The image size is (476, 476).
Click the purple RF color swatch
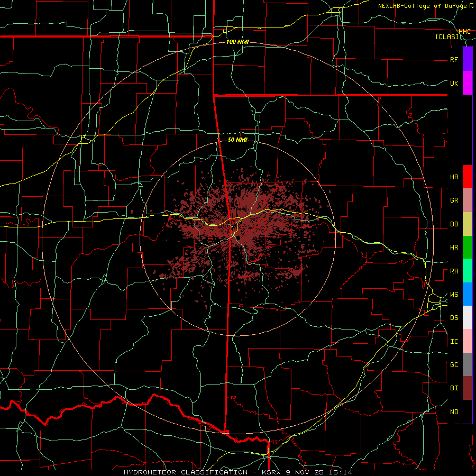(467, 59)
